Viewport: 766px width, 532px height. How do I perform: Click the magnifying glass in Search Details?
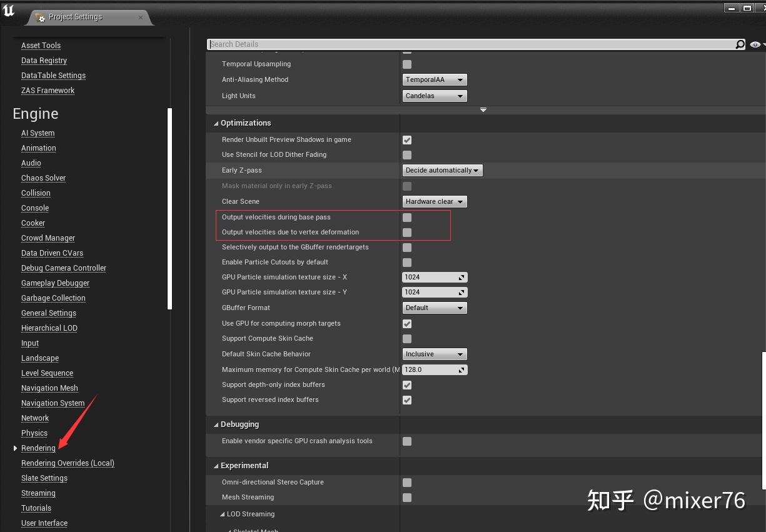click(x=740, y=44)
